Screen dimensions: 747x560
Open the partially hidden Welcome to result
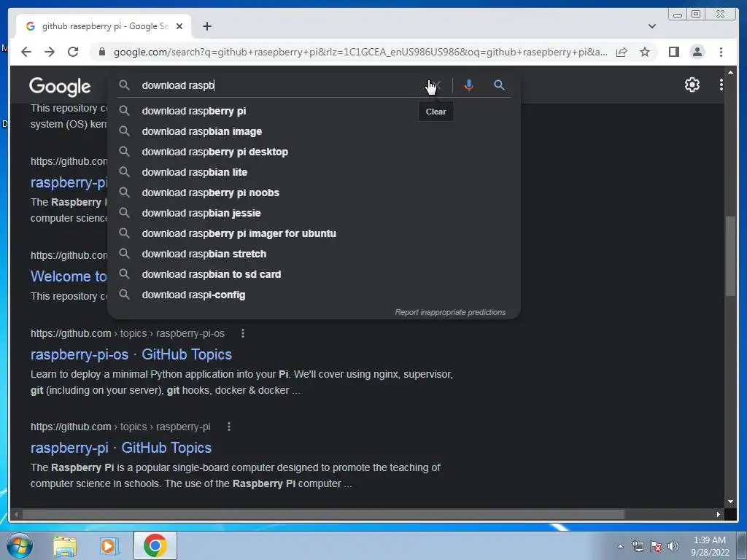[x=69, y=276]
